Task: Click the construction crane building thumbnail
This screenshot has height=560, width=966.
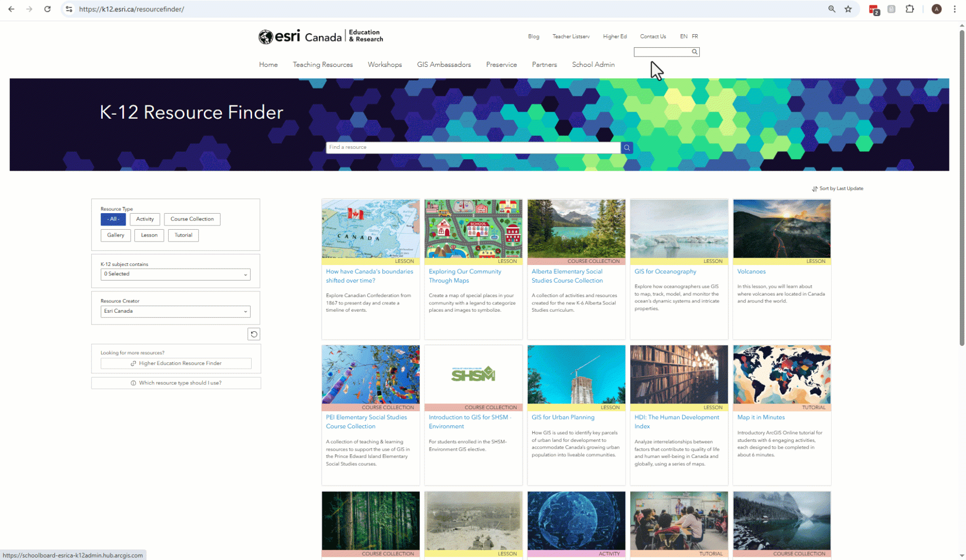Action: pyautogui.click(x=576, y=374)
